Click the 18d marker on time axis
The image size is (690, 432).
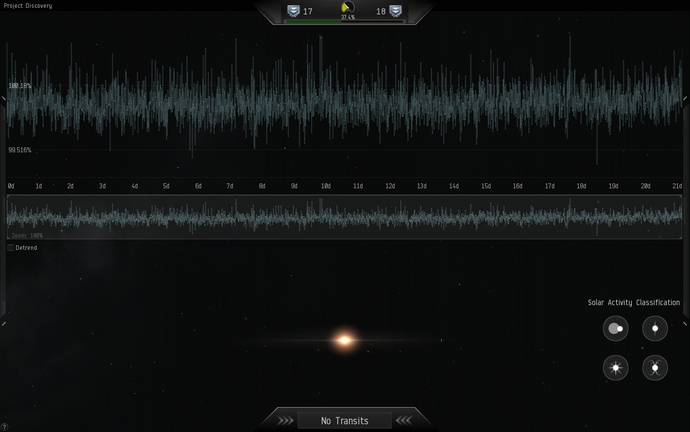click(x=581, y=186)
